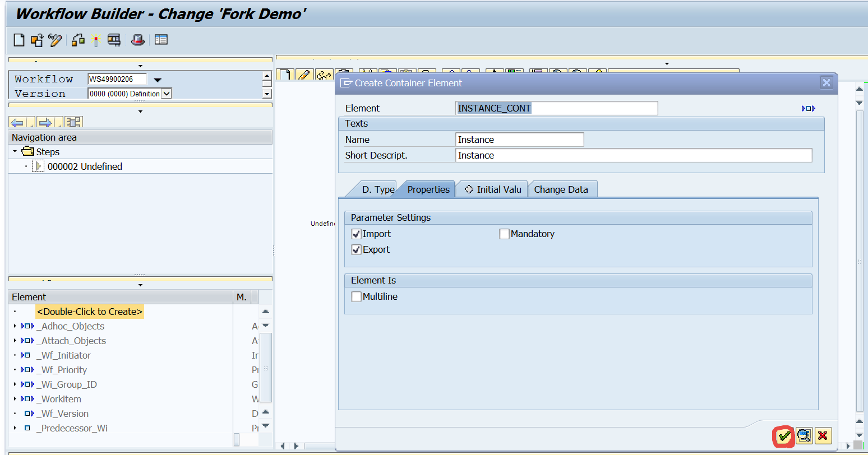Click the magnifier check icon in dialog
Image resolution: width=868 pixels, height=455 pixels.
point(804,435)
